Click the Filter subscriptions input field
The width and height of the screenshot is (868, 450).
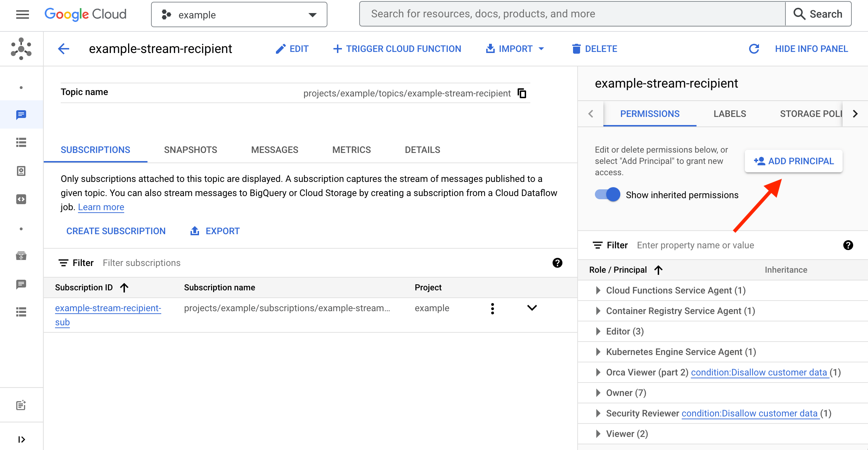coord(141,263)
